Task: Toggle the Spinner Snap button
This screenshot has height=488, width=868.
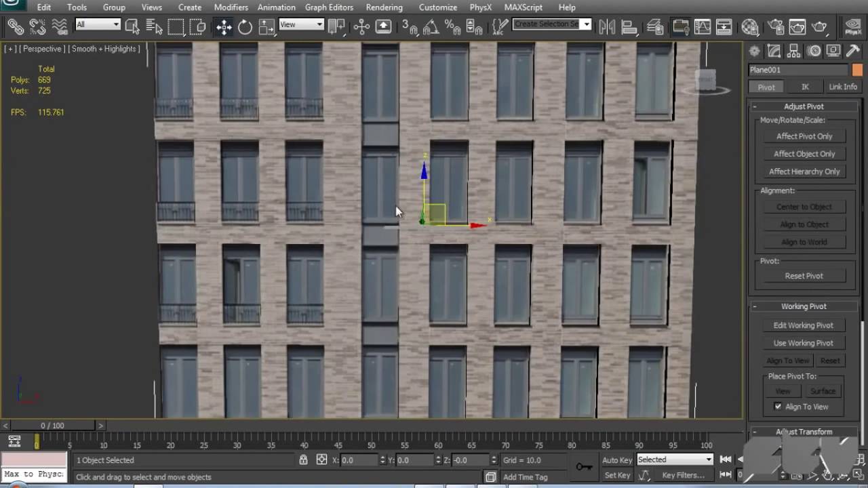Action: 474,26
